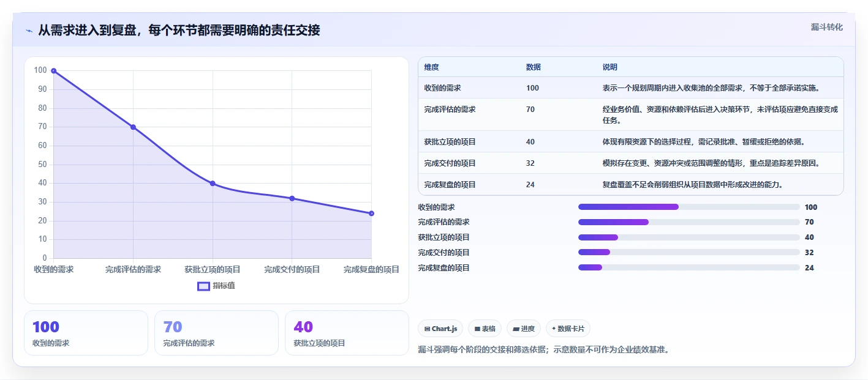Viewport: 868px width, 380px height.
Task: Click the chart data point for 获批立项的项目
Action: point(213,184)
